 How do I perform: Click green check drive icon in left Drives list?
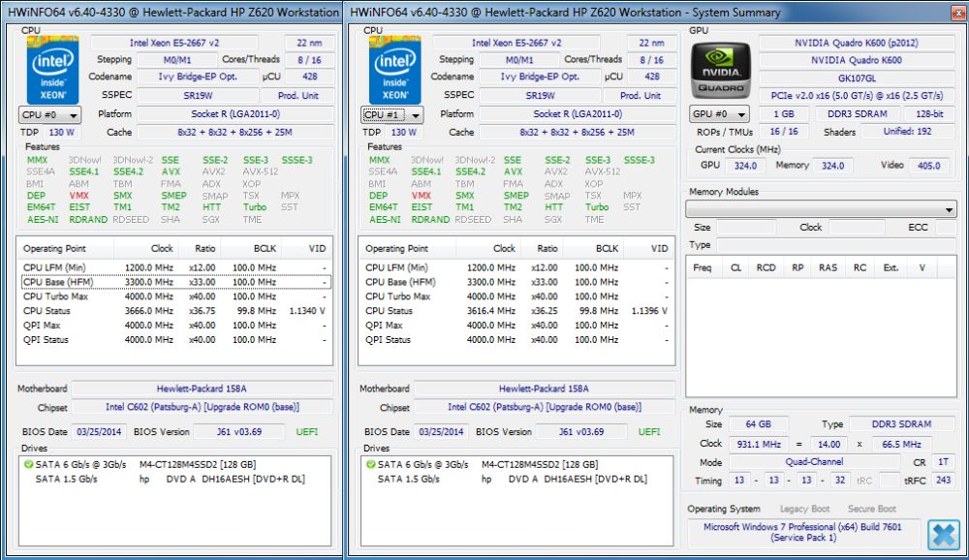(x=28, y=464)
